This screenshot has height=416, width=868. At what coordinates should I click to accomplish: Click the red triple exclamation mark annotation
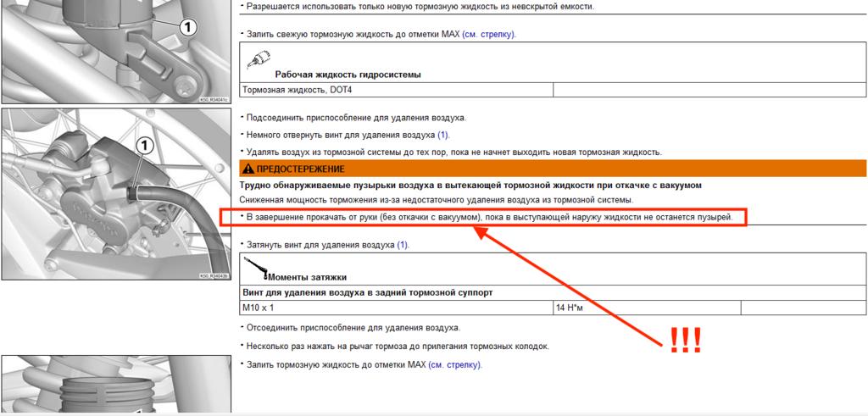(x=685, y=341)
